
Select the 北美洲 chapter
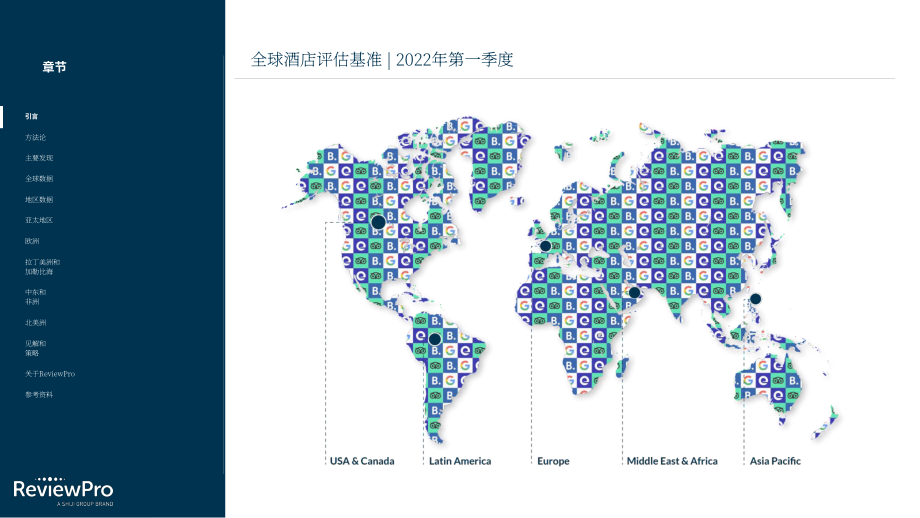(x=35, y=323)
